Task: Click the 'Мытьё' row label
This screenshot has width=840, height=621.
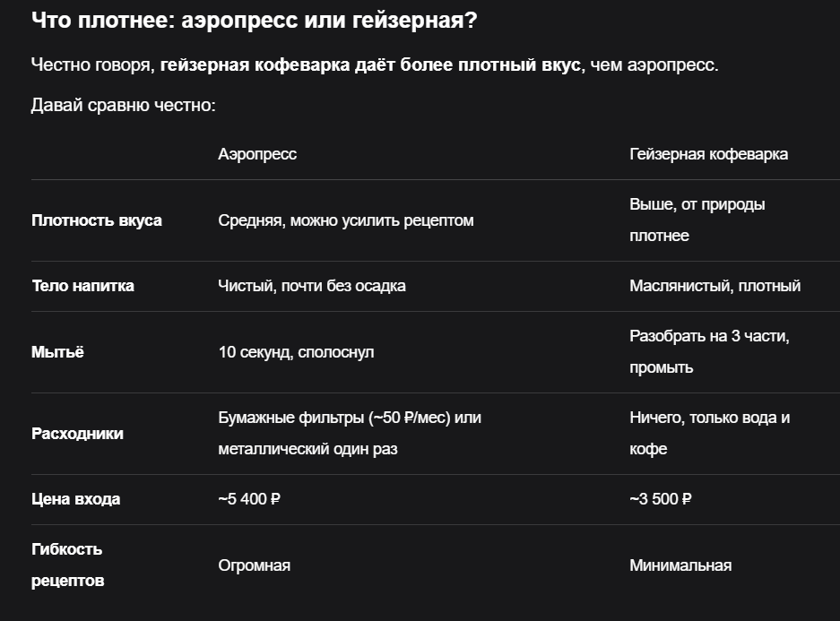Action: [x=57, y=352]
